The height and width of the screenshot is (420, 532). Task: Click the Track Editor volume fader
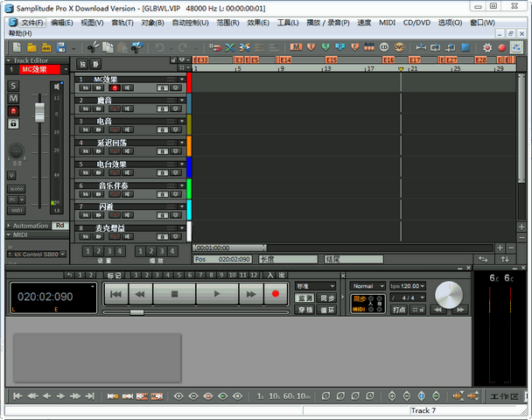point(39,113)
